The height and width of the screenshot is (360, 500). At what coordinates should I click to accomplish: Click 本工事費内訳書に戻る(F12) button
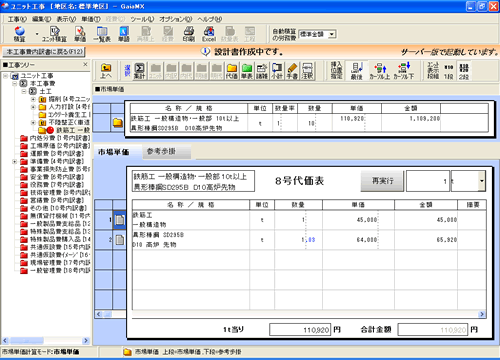(x=44, y=52)
